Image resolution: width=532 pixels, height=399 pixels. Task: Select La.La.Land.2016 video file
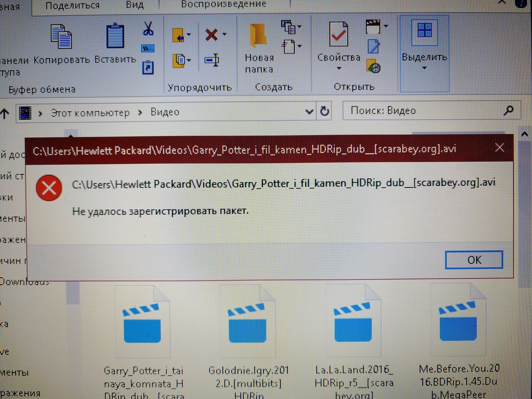(x=354, y=342)
